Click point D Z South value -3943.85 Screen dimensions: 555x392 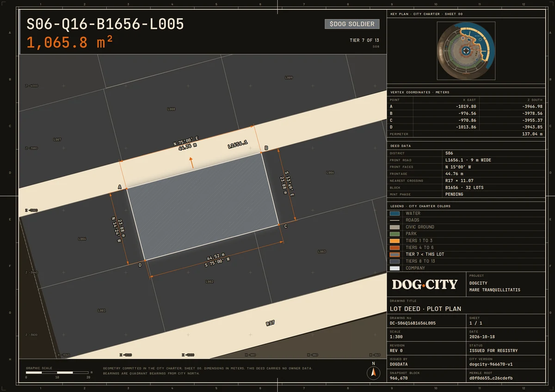point(532,127)
